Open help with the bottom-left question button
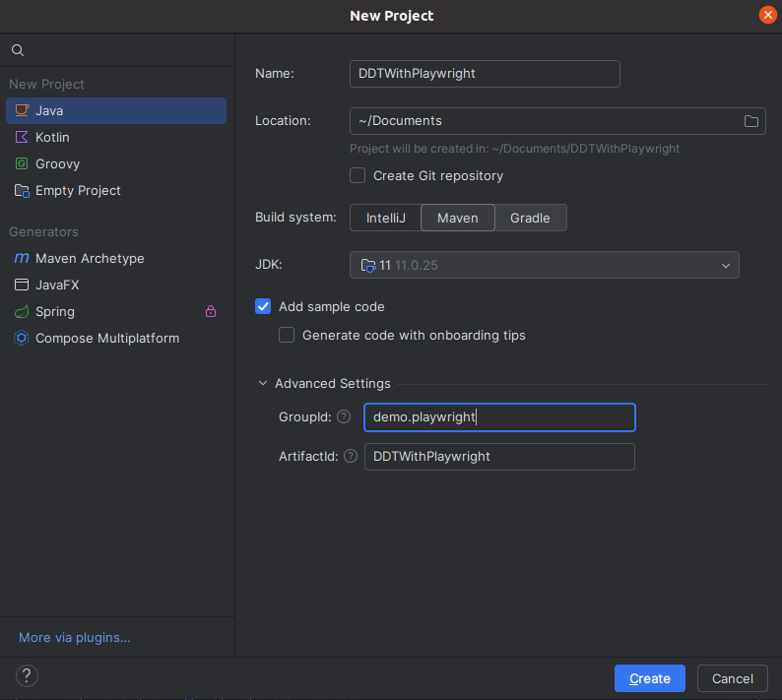This screenshot has height=700, width=782. coord(28,676)
